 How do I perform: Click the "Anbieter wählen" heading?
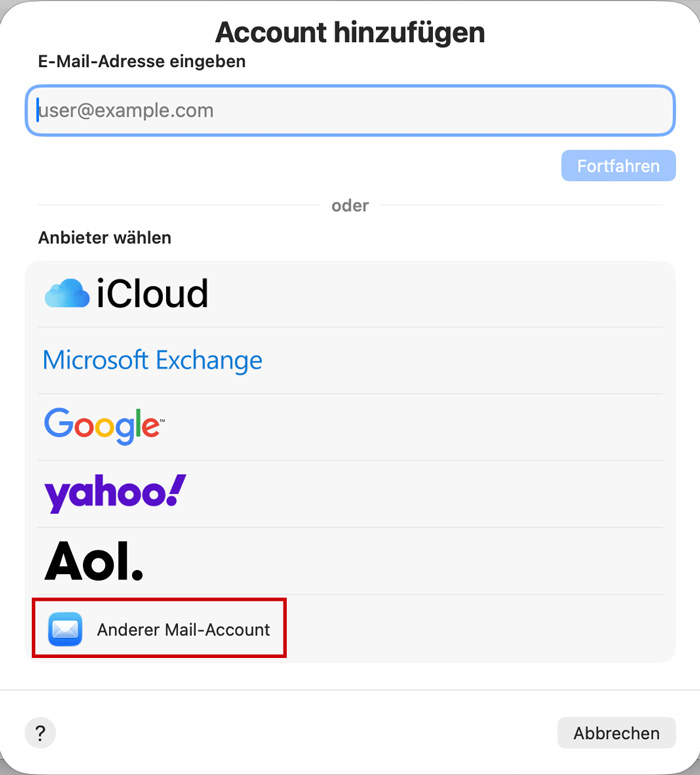tap(105, 238)
